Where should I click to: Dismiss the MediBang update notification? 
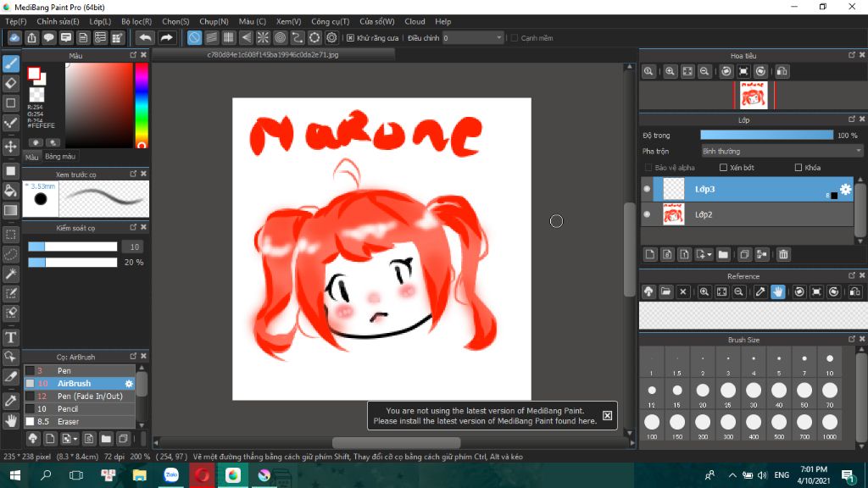click(x=607, y=415)
